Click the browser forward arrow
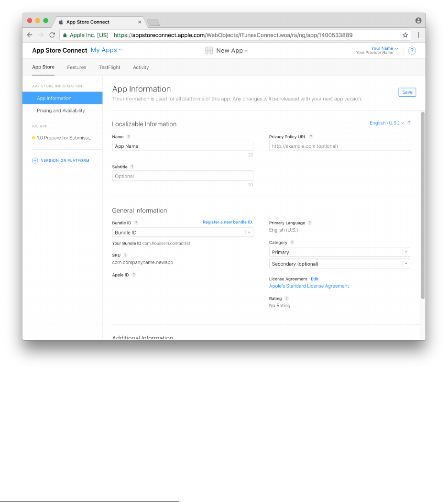The height and width of the screenshot is (502, 448). click(x=41, y=35)
